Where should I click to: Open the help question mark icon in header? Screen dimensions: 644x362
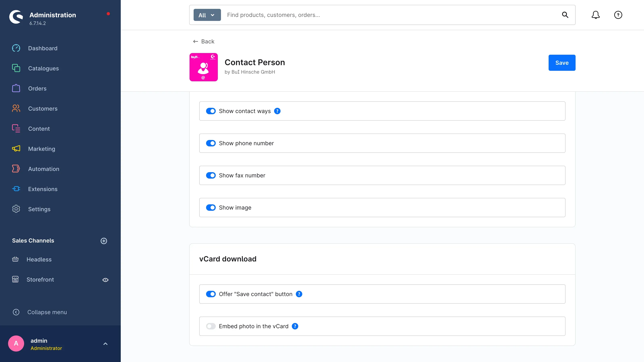[618, 15]
